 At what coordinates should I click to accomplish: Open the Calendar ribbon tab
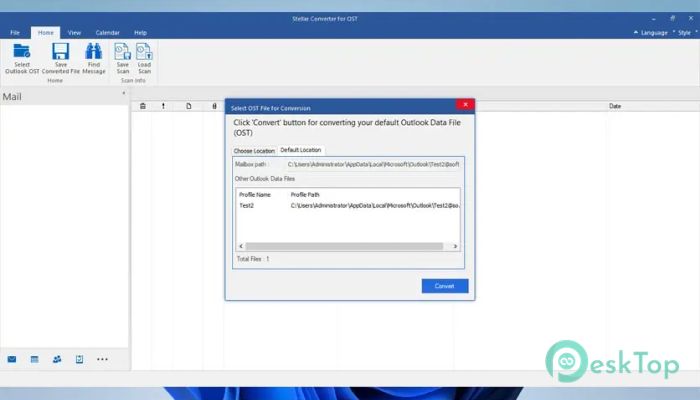(x=108, y=33)
